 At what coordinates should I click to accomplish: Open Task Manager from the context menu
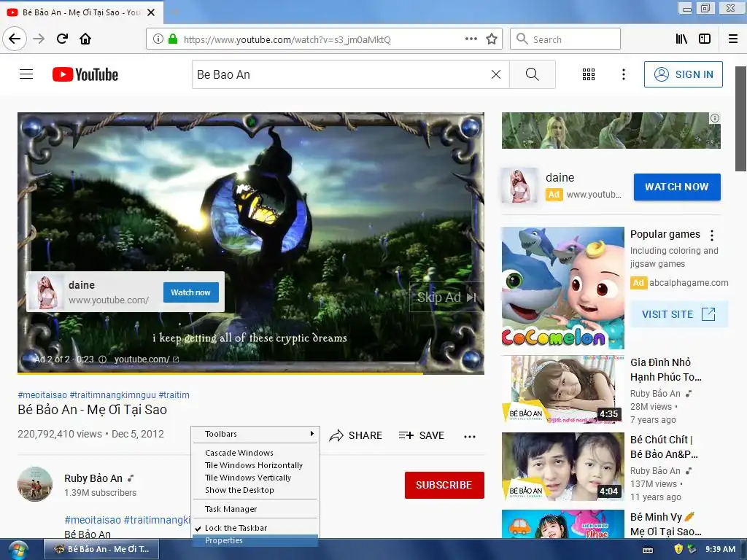click(x=255, y=509)
